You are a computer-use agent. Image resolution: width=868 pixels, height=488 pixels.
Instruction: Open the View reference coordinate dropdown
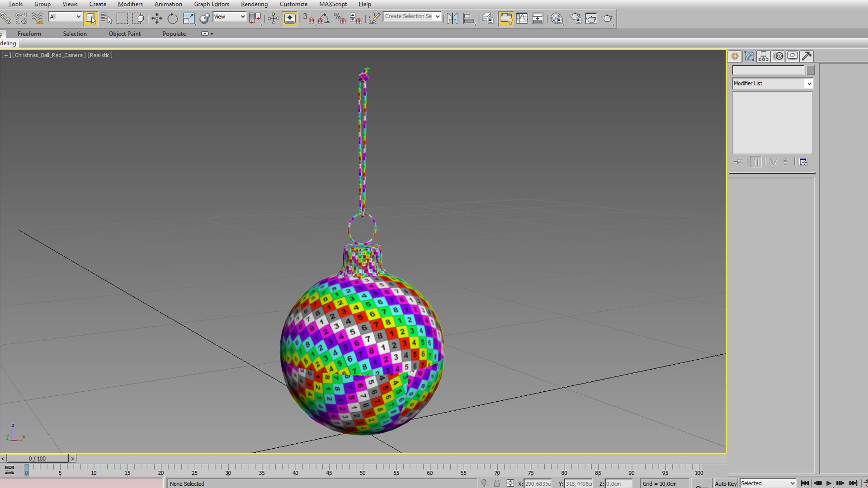pyautogui.click(x=229, y=17)
